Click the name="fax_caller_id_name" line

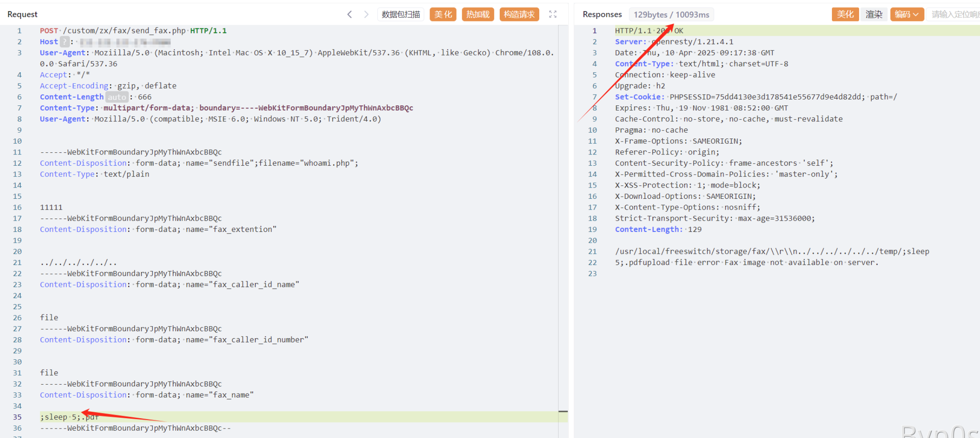[170, 284]
